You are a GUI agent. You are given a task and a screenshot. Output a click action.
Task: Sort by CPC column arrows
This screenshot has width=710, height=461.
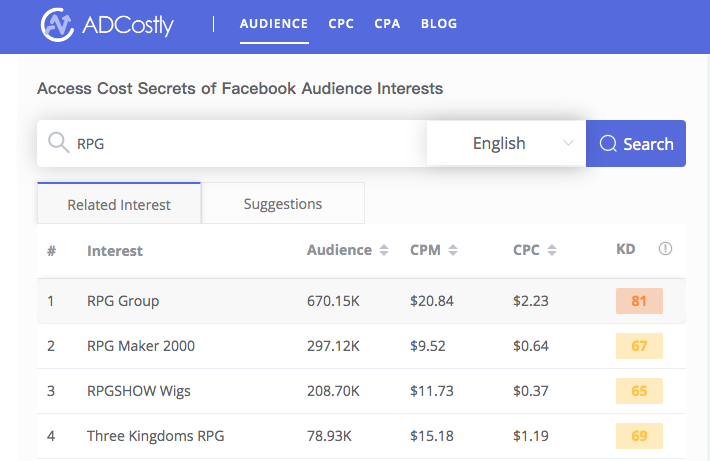click(552, 250)
